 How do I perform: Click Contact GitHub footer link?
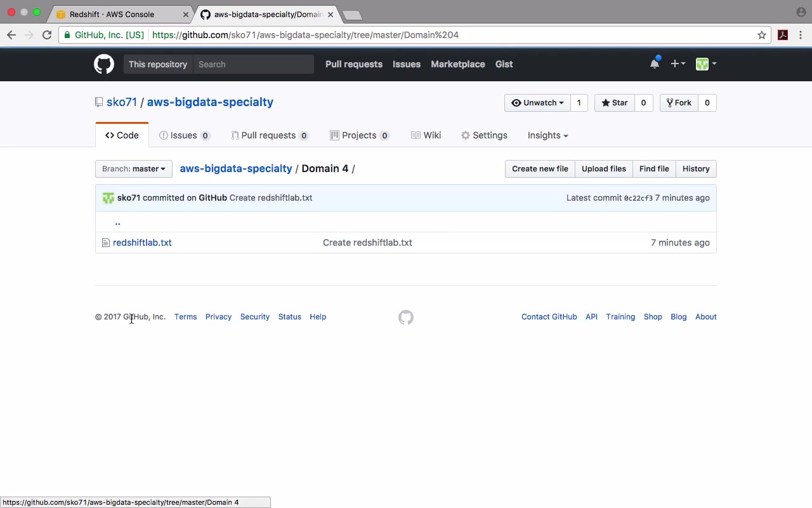[549, 317]
